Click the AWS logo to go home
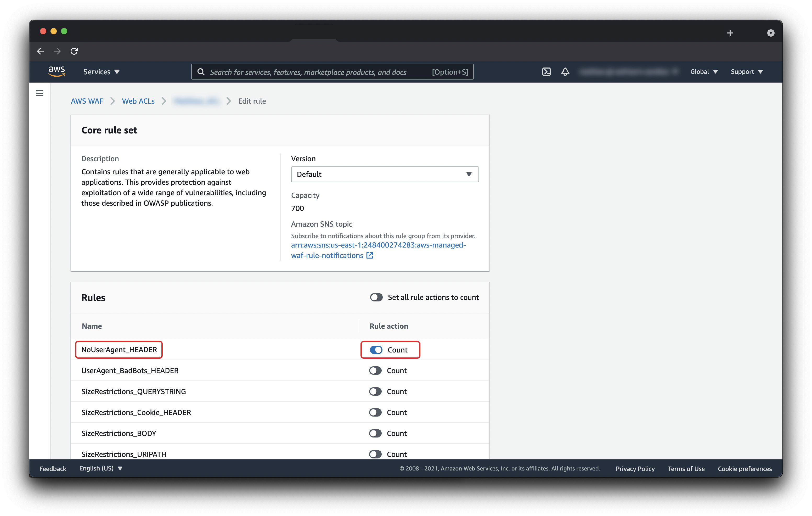 click(57, 71)
